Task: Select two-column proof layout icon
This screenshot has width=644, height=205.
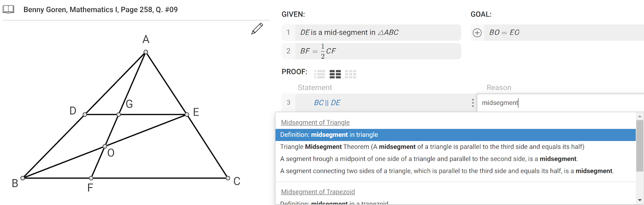Action: tap(335, 74)
